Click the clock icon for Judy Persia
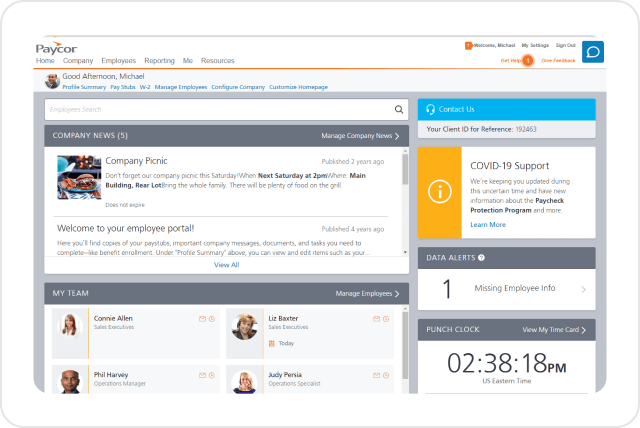 [x=386, y=375]
